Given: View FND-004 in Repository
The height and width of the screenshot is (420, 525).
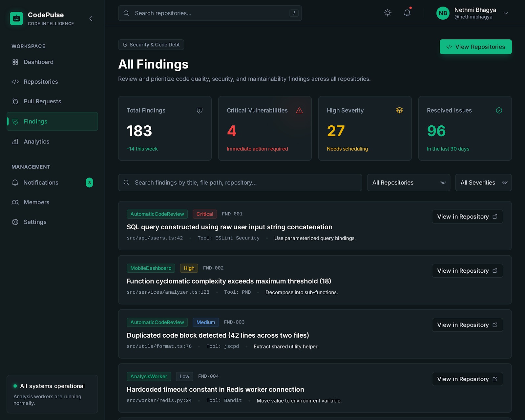Looking at the screenshot, I should pos(467,379).
